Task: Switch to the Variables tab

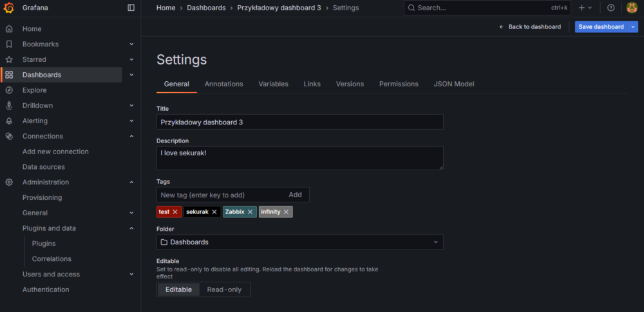Action: coord(273,84)
